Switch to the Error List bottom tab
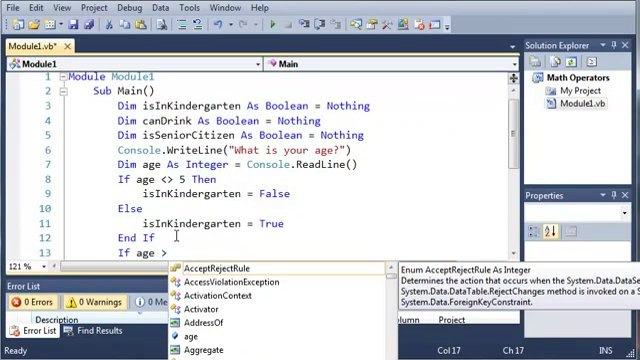 (x=33, y=331)
